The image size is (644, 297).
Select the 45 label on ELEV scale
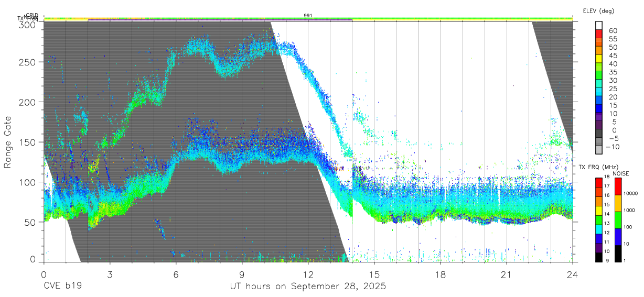612,56
